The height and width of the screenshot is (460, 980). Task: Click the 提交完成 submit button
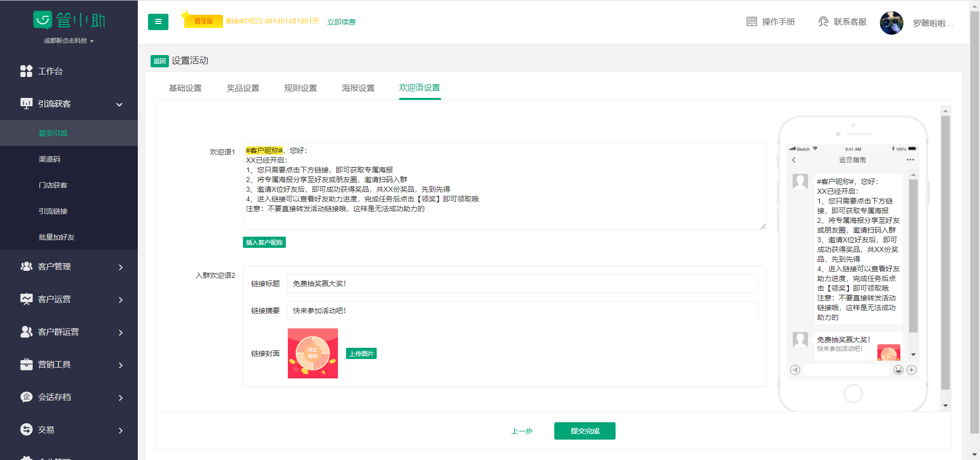(x=585, y=431)
